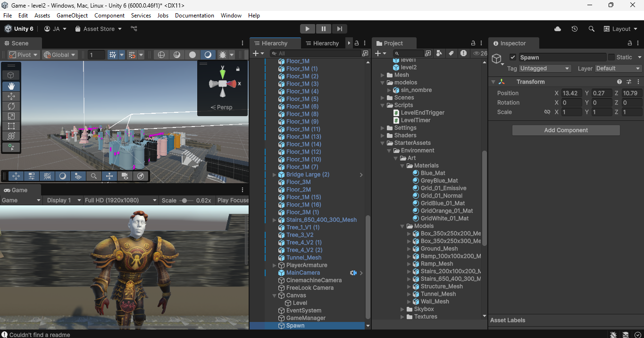This screenshot has height=338, width=644.
Task: Click the cloud services icon
Action: 558,29
